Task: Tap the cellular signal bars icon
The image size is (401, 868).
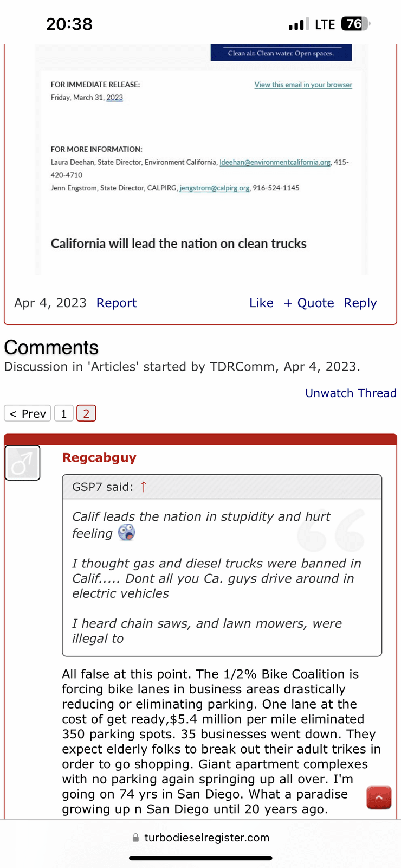Action: click(296, 24)
